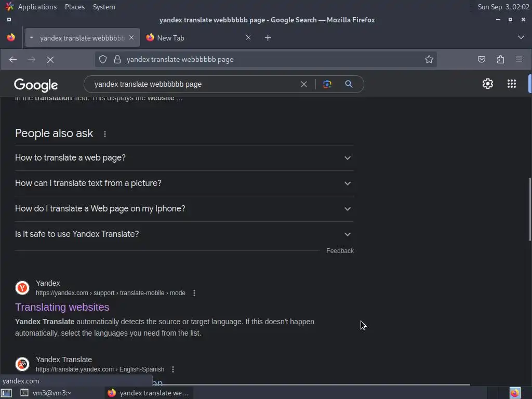Click the Firefox address bar URL field
The image size is (532, 399).
(x=265, y=59)
